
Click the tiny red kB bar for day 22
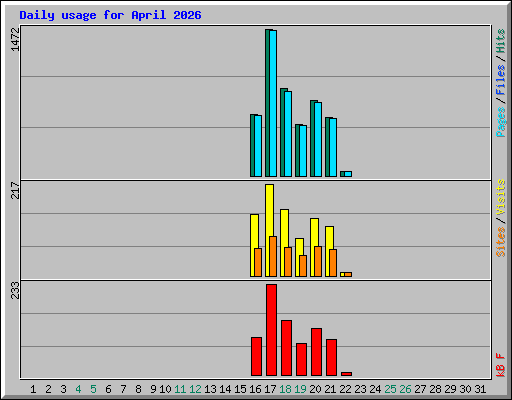coord(346,374)
